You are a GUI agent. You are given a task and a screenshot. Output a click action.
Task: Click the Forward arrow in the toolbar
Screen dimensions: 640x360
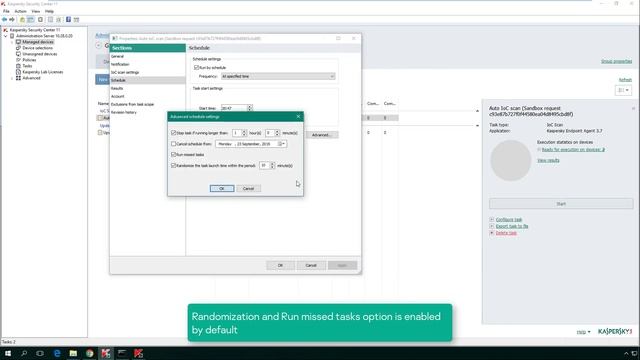pyautogui.click(x=12, y=20)
